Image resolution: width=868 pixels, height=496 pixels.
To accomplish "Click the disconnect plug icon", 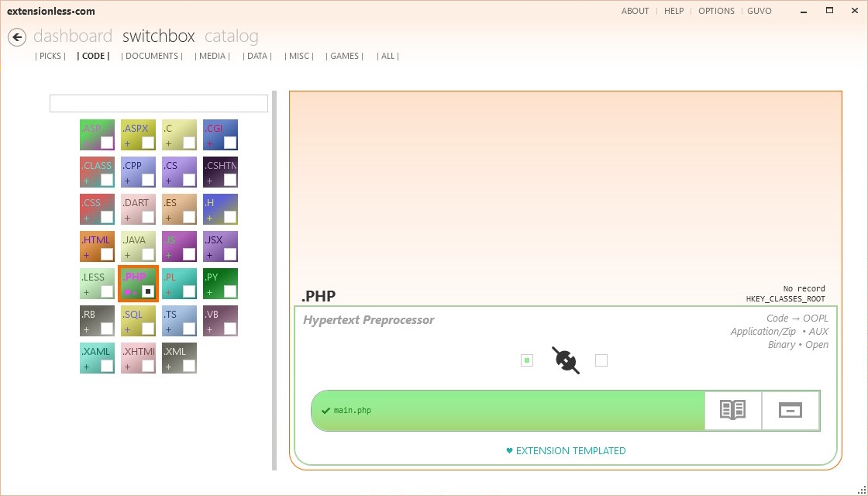I will pyautogui.click(x=565, y=361).
